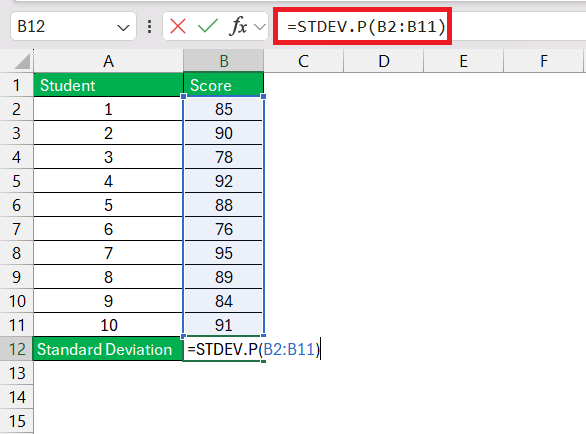This screenshot has height=434, width=586.
Task: Open Insert Function fx dialog
Action: coord(238,26)
